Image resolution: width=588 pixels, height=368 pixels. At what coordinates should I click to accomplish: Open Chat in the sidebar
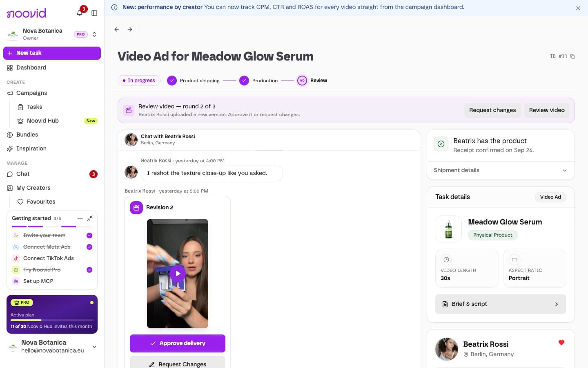(x=52, y=174)
